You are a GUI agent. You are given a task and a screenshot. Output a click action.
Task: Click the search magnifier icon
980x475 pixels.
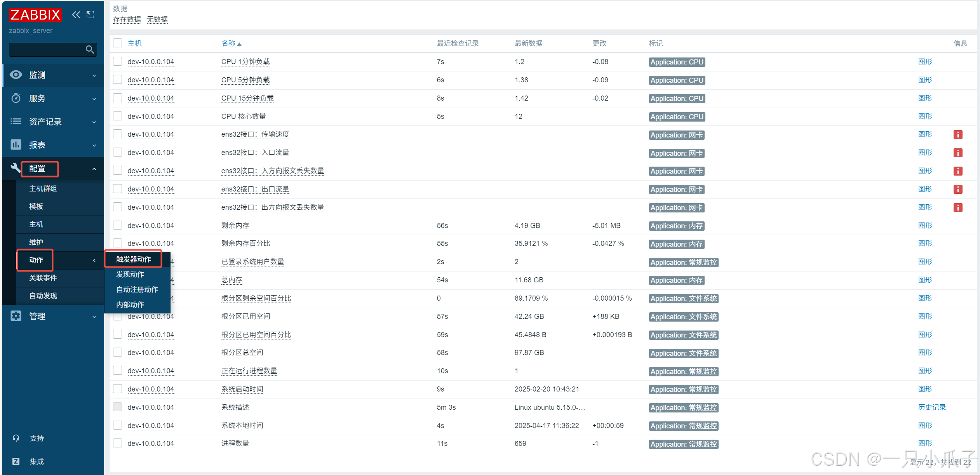click(90, 49)
